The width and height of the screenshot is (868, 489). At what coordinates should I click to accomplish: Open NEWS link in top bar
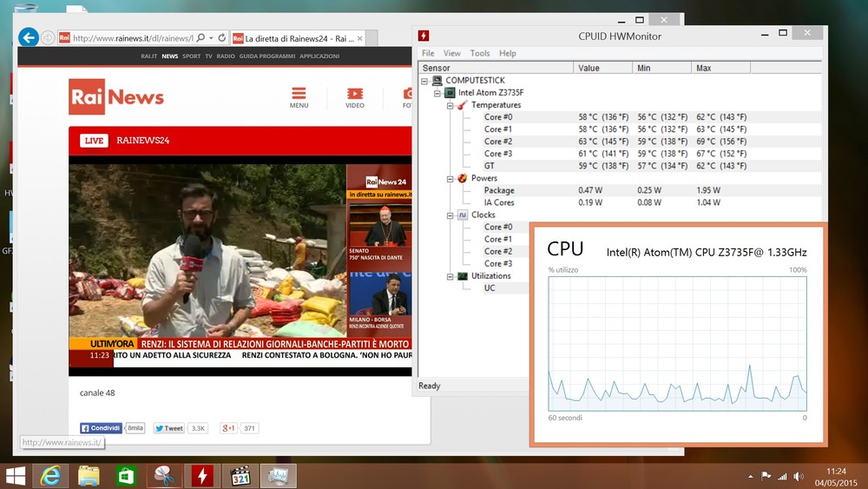point(170,56)
